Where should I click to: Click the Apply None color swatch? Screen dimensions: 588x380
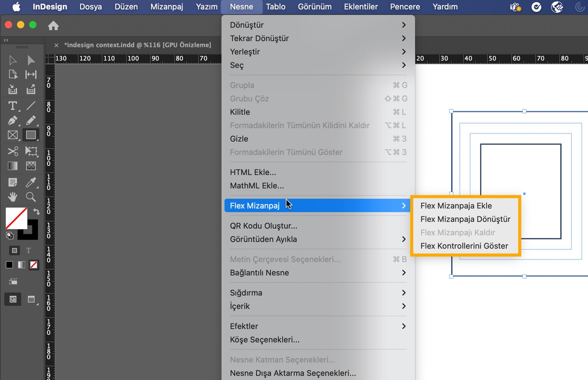pos(34,265)
